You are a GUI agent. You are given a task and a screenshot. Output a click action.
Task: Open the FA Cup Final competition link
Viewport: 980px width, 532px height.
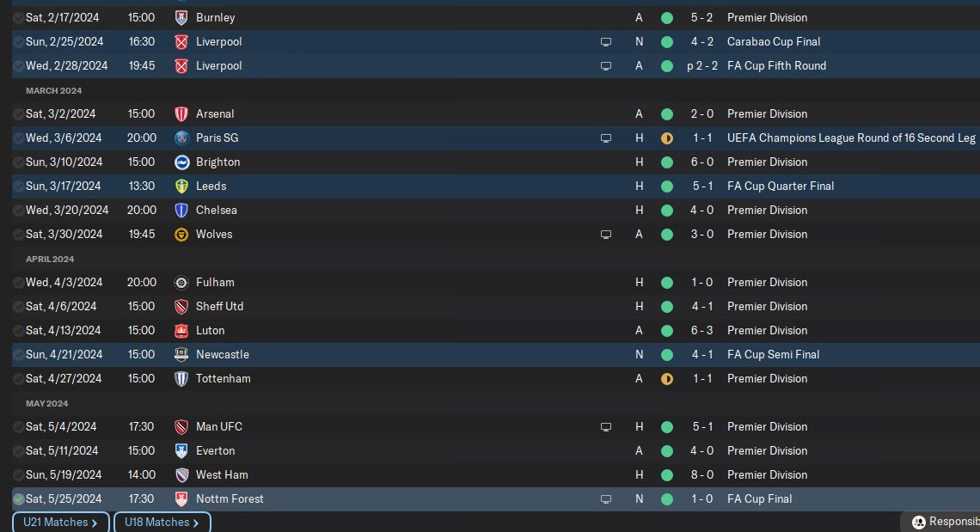click(759, 498)
